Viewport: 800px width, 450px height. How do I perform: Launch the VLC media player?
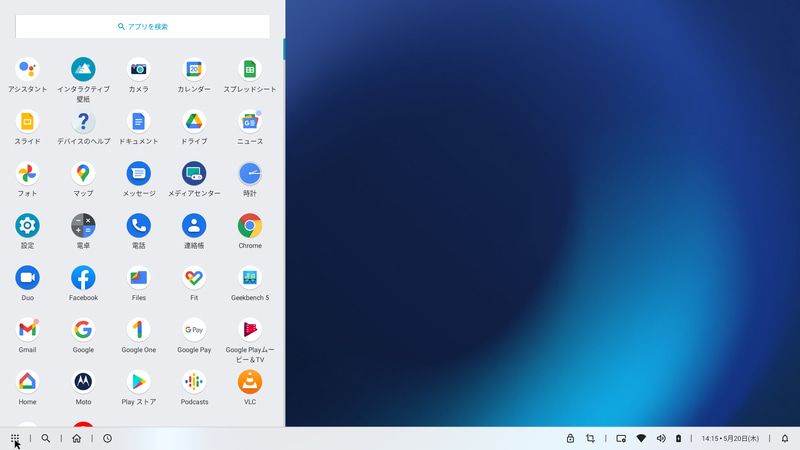[249, 382]
